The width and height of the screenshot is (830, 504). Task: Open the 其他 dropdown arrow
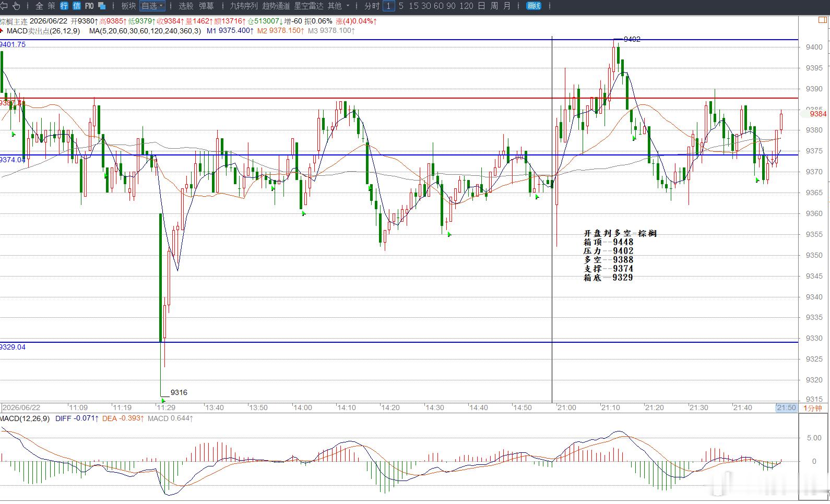(348, 6)
